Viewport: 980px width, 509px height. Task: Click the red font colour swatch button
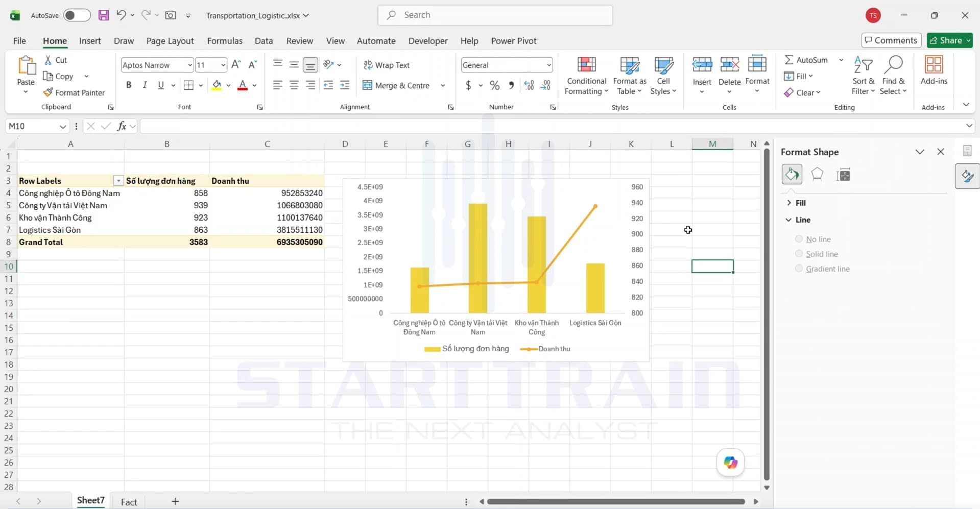point(243,85)
